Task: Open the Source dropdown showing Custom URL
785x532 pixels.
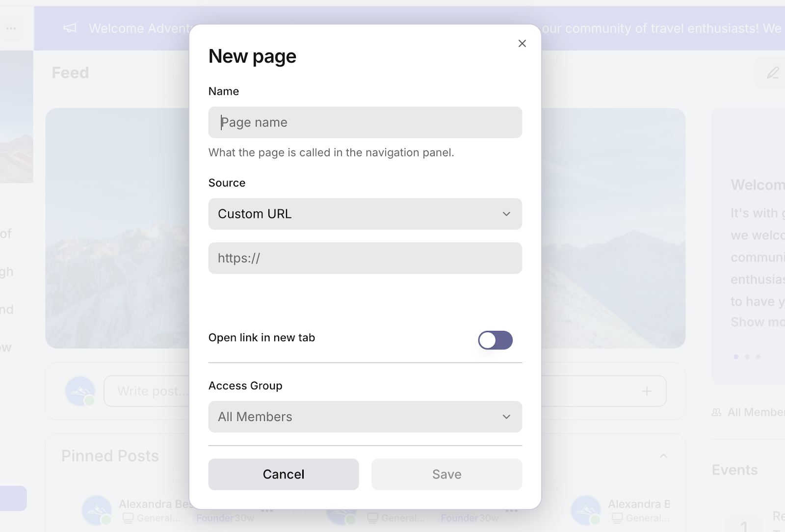Action: click(365, 214)
